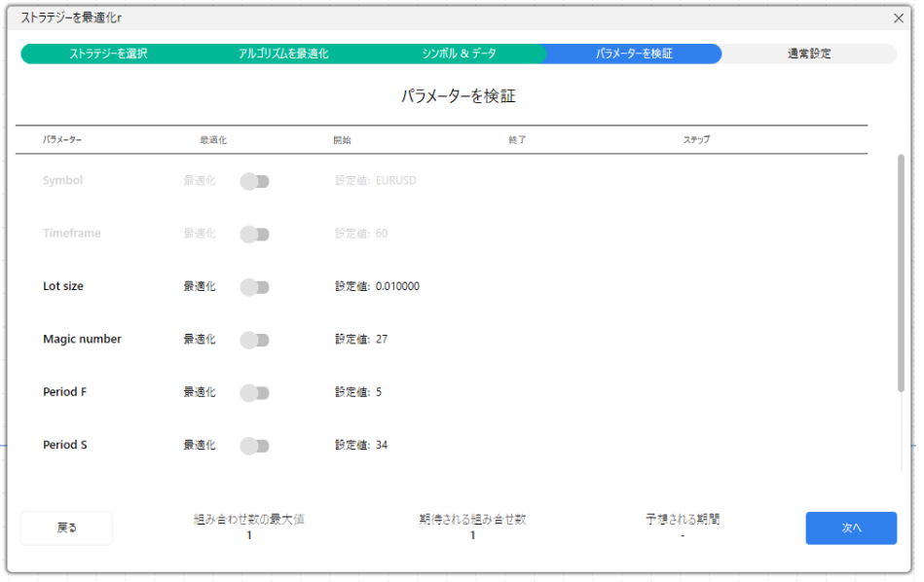Toggle the Magic number optimization switch
924x582 pixels.
click(254, 340)
